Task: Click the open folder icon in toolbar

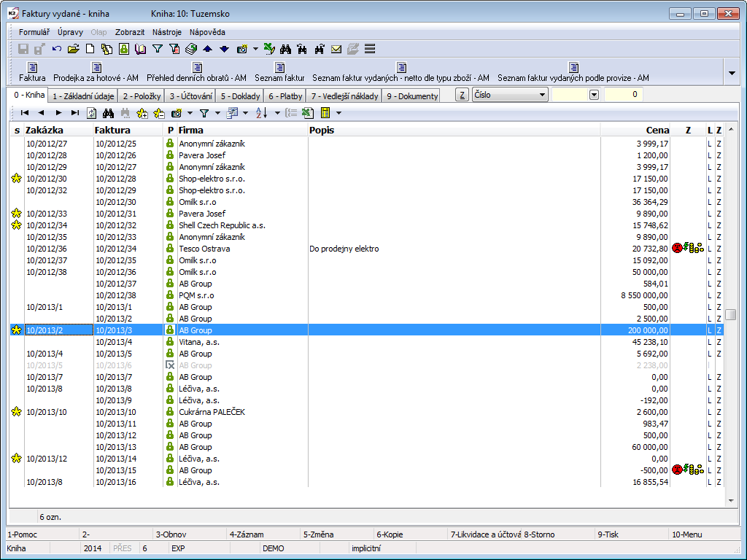Action: click(73, 49)
